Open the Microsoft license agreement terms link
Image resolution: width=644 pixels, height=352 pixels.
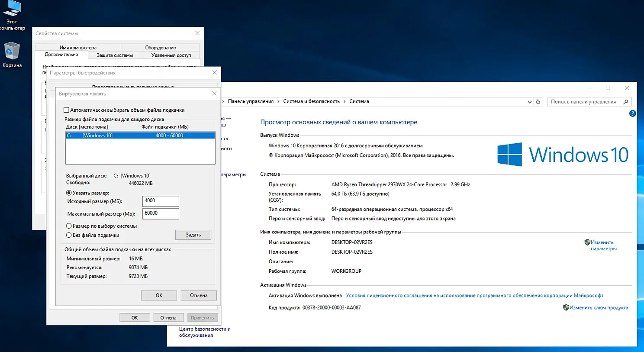click(474, 296)
